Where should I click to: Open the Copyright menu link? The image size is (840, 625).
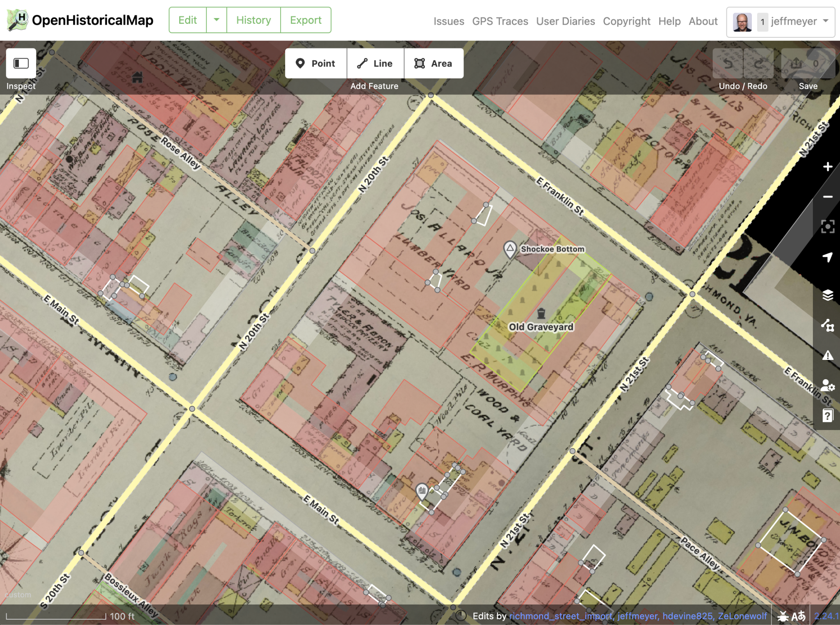point(626,21)
